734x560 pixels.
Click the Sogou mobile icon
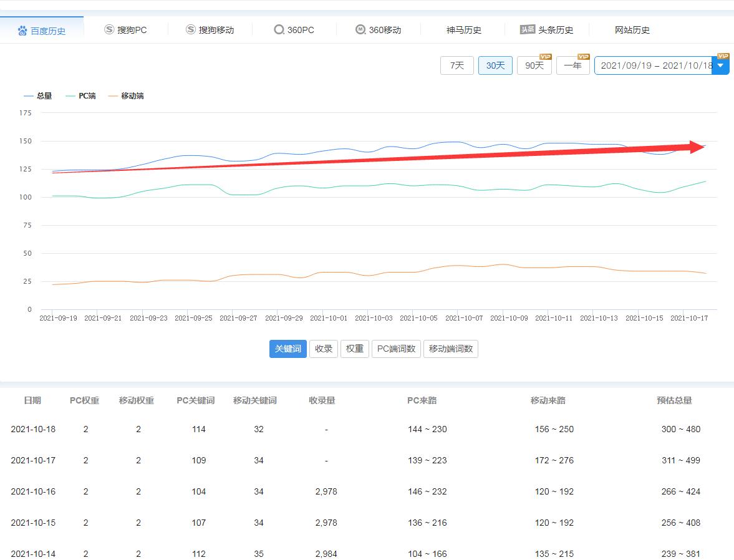pos(191,29)
